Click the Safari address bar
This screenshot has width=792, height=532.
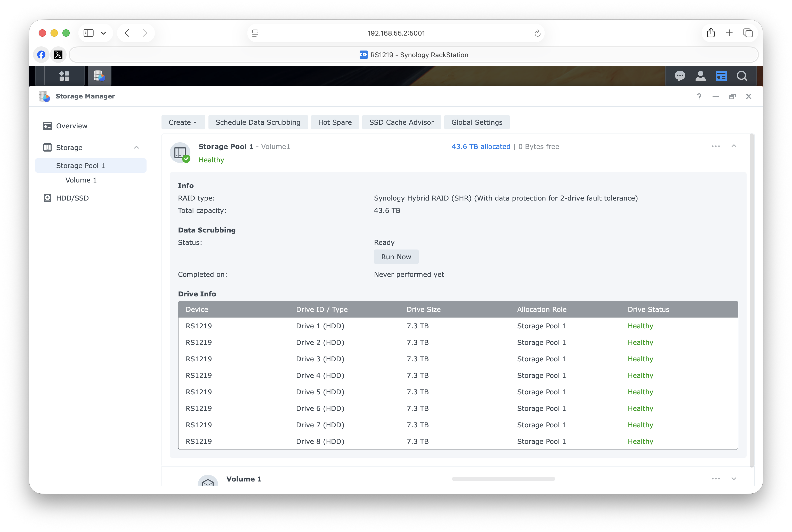tap(396, 33)
